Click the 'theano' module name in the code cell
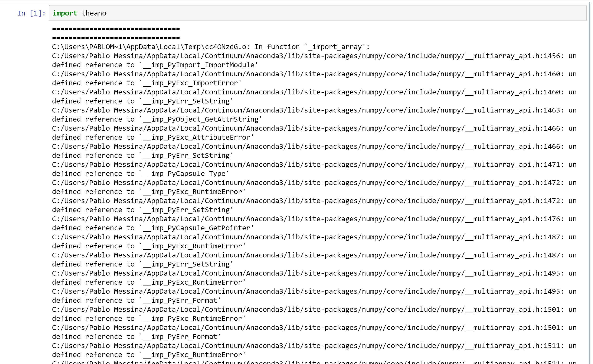 point(94,13)
